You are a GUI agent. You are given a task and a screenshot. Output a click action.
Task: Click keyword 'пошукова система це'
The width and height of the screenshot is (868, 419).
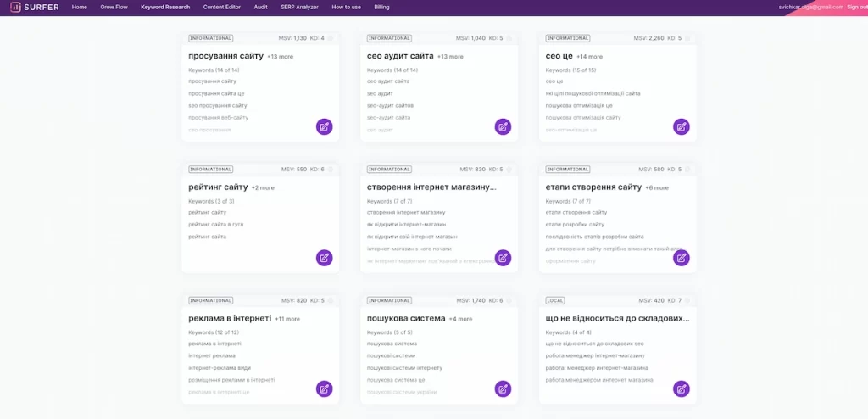point(395,380)
